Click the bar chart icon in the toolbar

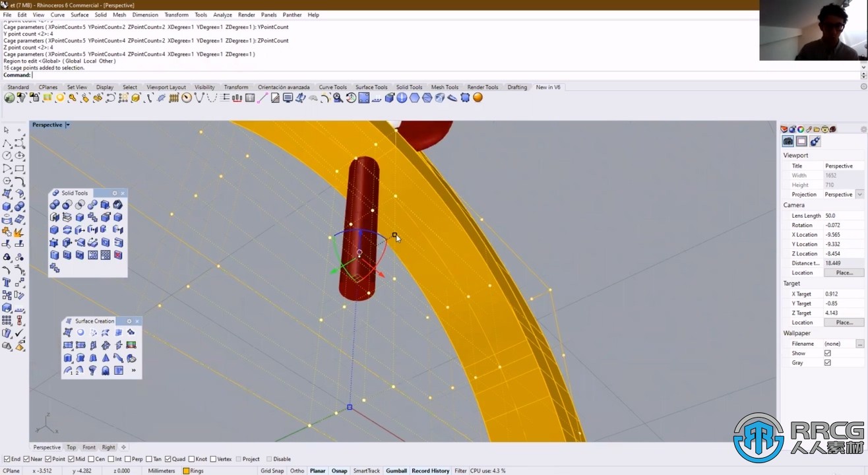coord(237,98)
